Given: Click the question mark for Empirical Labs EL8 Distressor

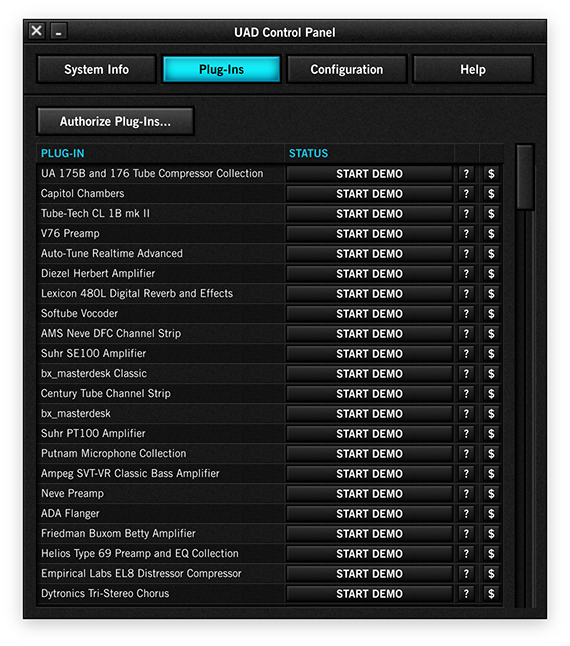Looking at the screenshot, I should pos(466,574).
